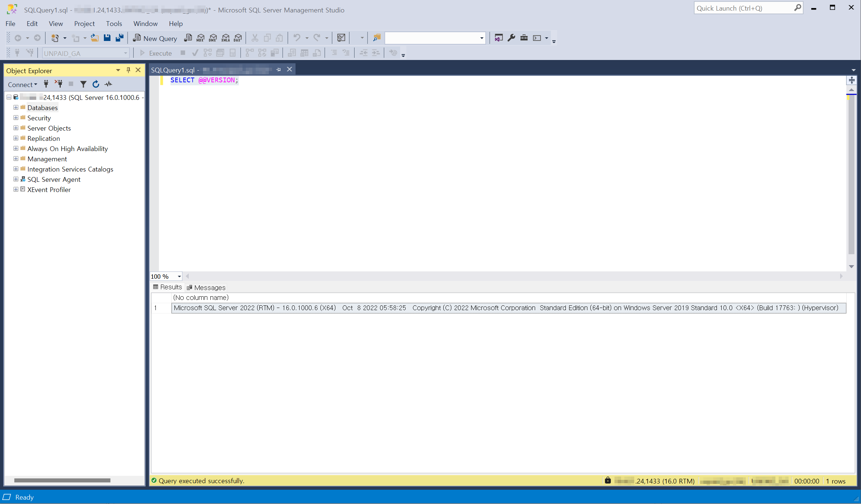The image size is (861, 504).
Task: Select the XEvent Profiler tree item
Action: (x=49, y=189)
